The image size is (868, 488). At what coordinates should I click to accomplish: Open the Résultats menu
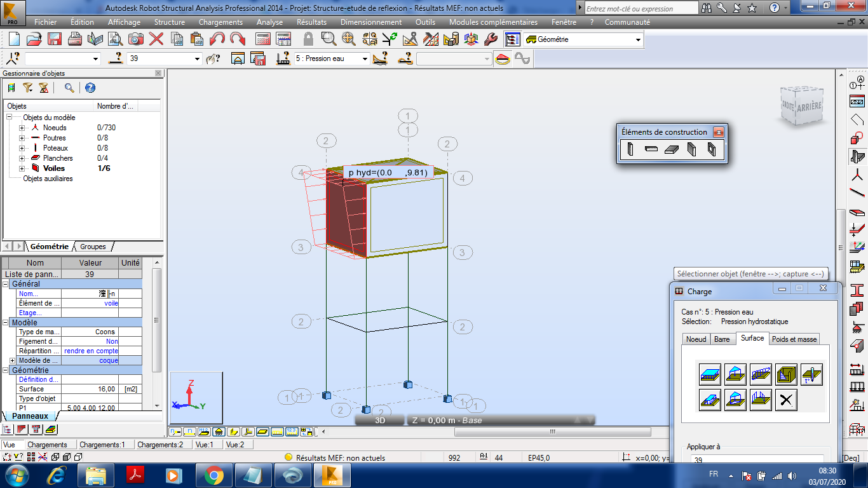311,22
